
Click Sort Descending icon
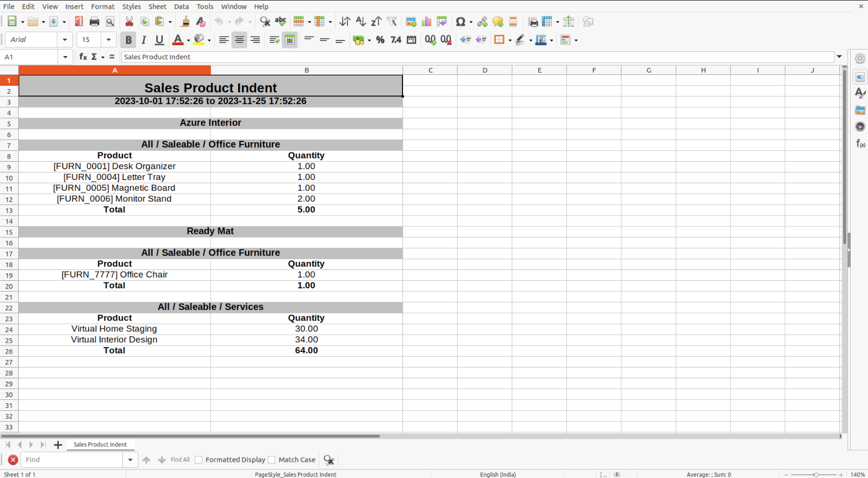tap(376, 22)
